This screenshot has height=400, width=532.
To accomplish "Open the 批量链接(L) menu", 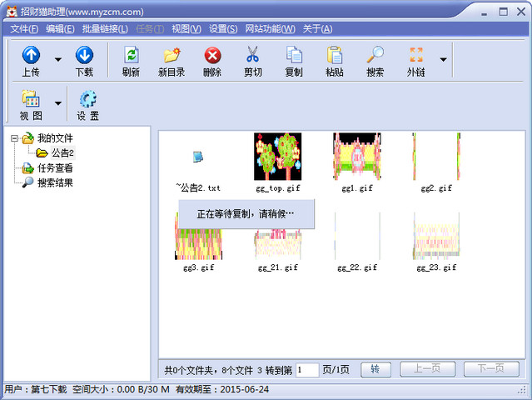I will pos(105,29).
